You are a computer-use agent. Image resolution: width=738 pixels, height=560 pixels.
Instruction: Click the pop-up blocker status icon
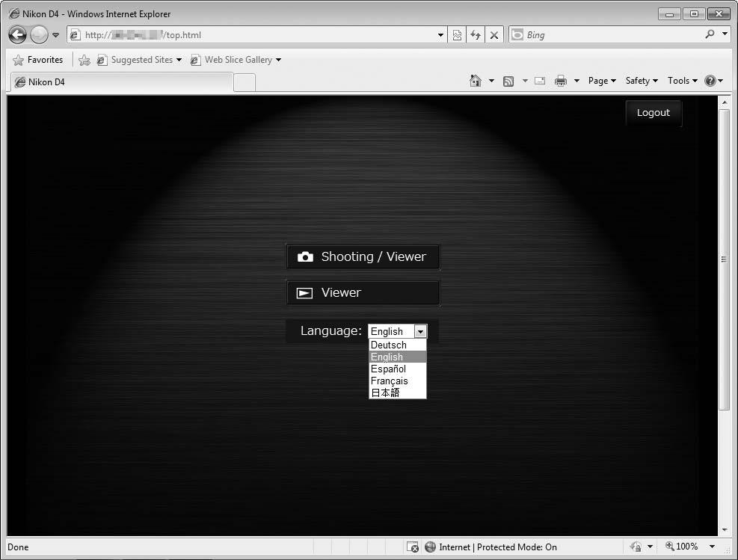[x=412, y=547]
